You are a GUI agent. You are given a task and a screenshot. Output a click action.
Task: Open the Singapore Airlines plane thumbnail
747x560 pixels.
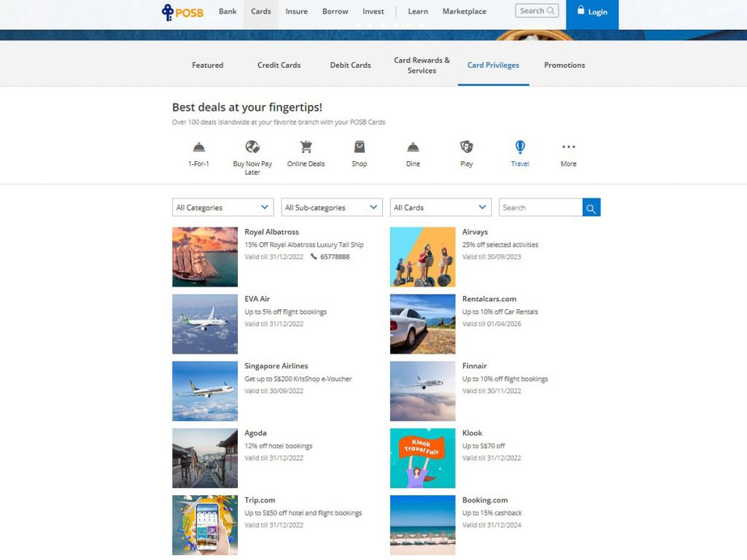[x=205, y=391]
